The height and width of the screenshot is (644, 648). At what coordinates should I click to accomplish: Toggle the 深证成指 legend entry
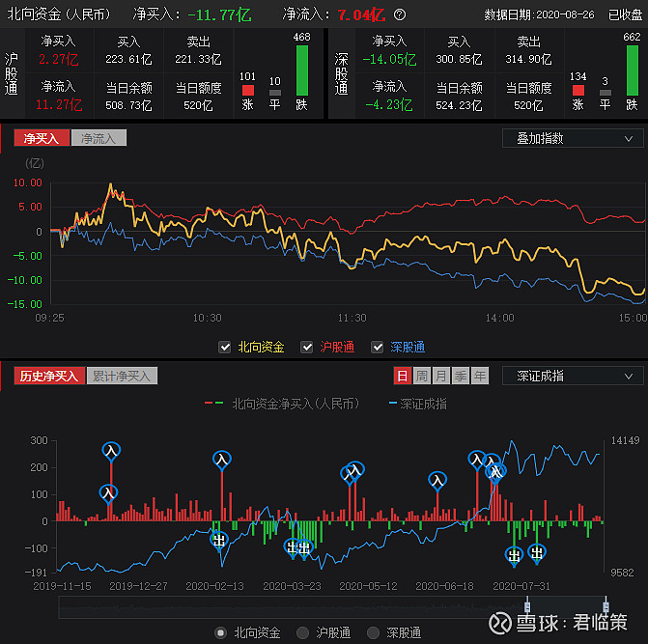[x=418, y=404]
